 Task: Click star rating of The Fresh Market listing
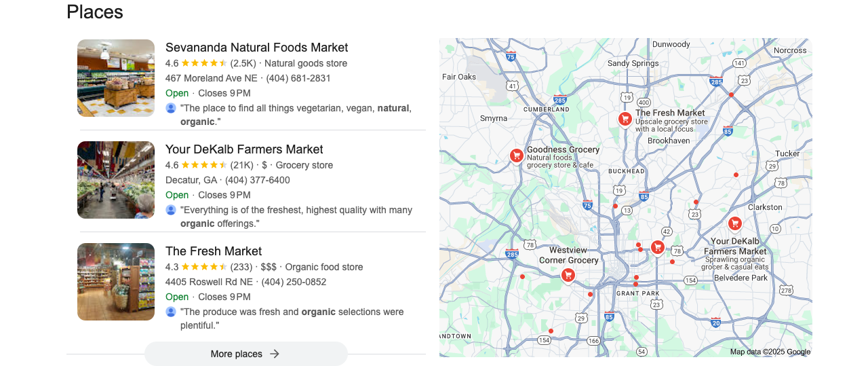[x=204, y=267]
